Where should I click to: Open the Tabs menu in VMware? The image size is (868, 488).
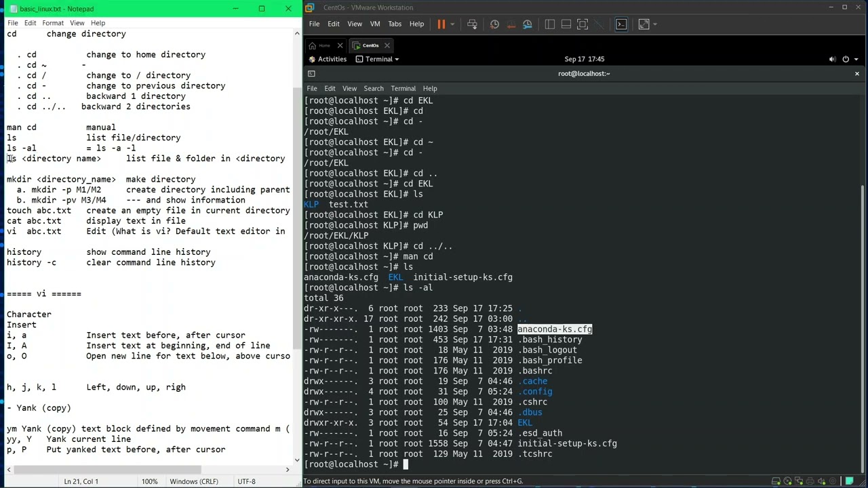(395, 24)
